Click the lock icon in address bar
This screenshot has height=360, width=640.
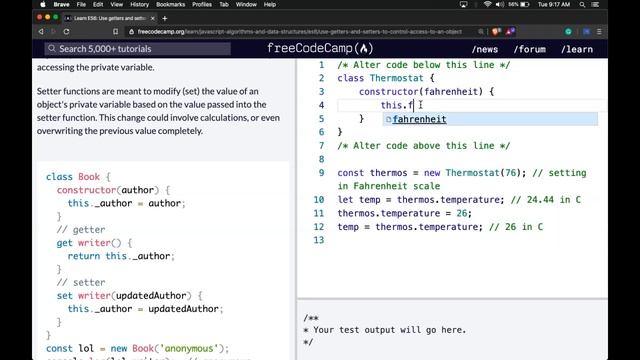(x=131, y=31)
